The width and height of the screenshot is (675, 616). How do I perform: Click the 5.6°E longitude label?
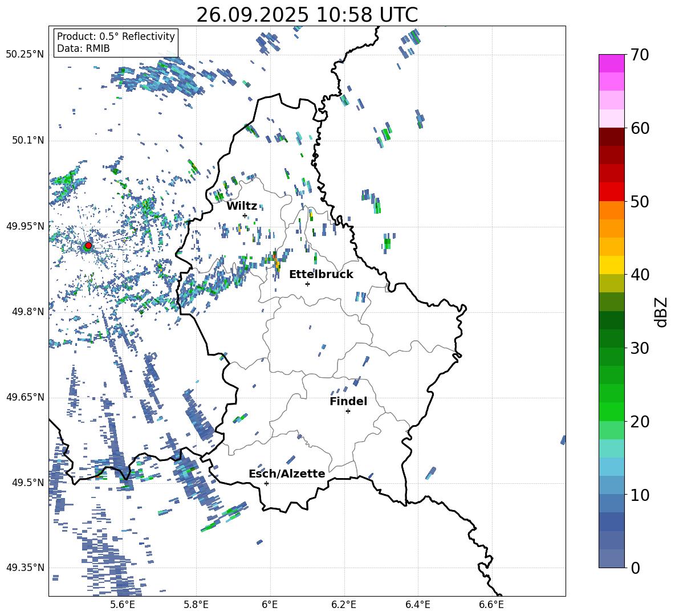click(123, 605)
